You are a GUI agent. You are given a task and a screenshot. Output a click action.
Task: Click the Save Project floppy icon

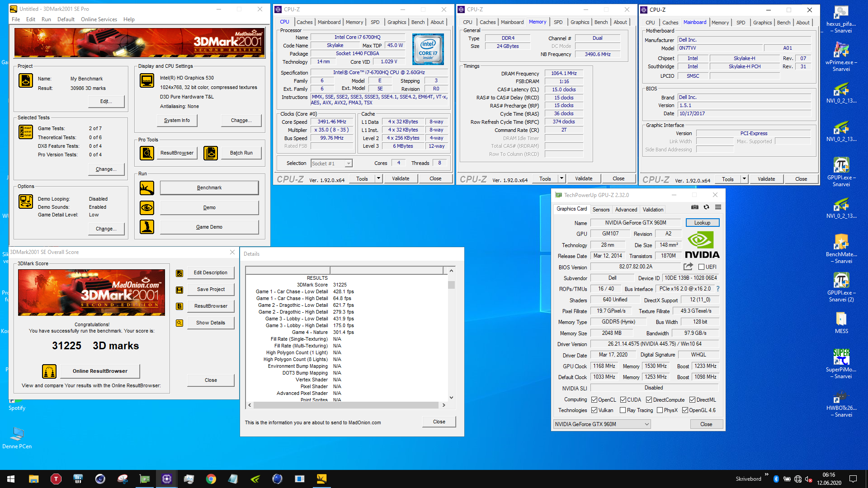tap(179, 290)
